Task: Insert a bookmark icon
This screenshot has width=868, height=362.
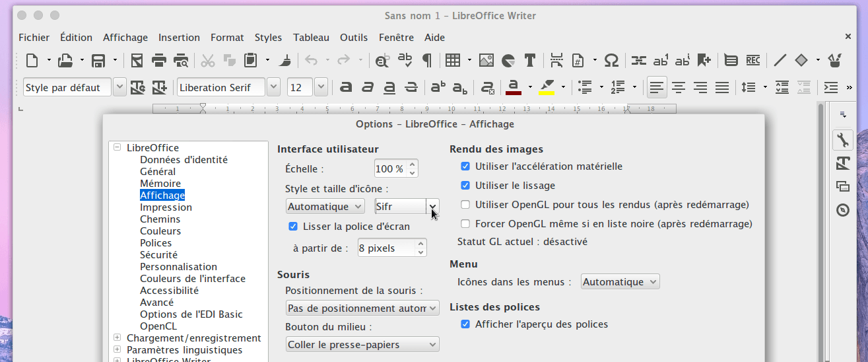Action: (x=704, y=61)
